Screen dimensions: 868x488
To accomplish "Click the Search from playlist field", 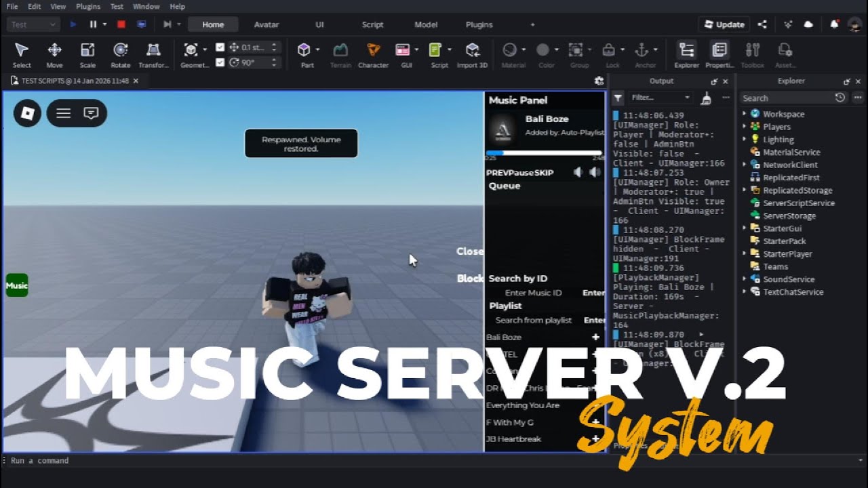I will click(534, 320).
